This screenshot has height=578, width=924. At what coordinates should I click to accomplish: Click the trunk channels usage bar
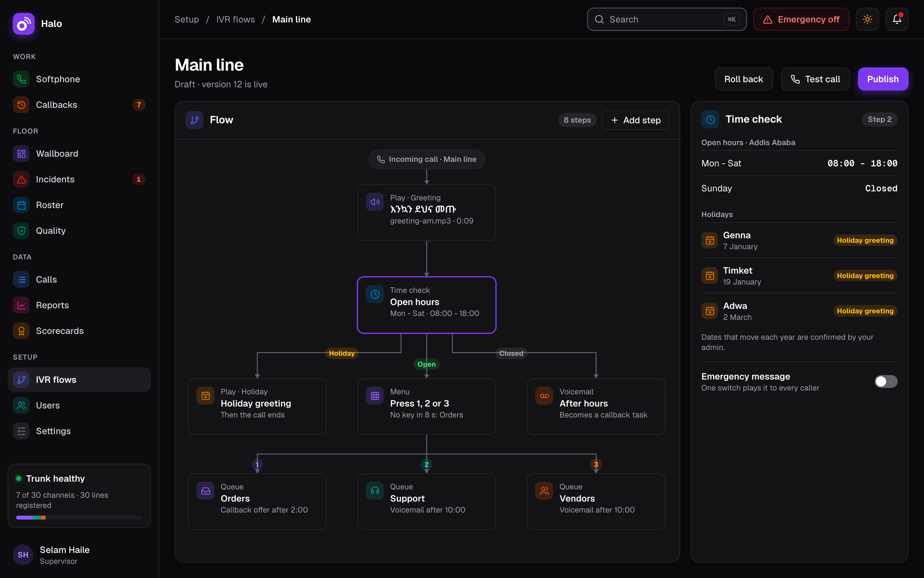(x=79, y=518)
